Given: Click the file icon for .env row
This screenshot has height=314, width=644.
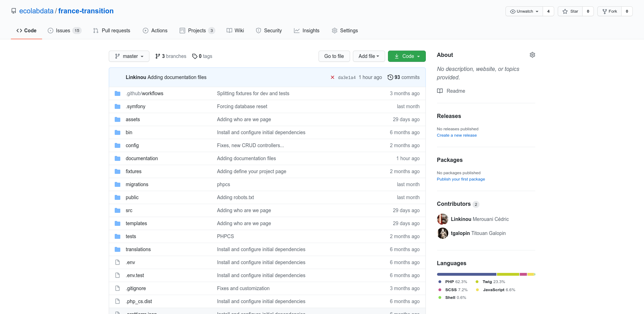Looking at the screenshot, I should [118, 262].
